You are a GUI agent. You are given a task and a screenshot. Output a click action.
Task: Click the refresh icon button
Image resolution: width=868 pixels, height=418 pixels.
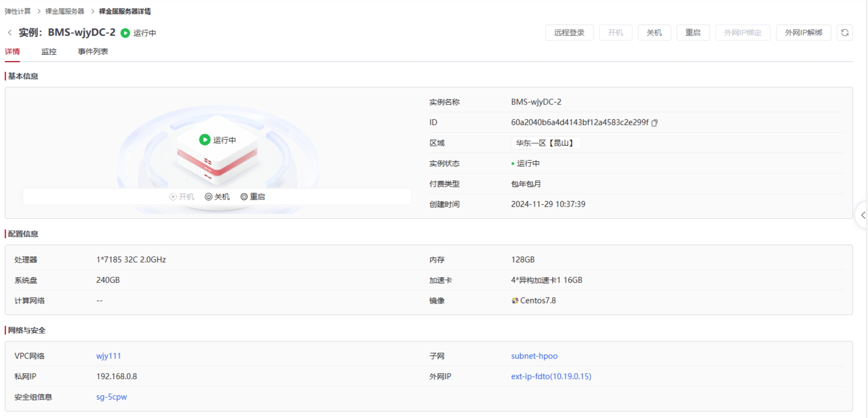[844, 33]
